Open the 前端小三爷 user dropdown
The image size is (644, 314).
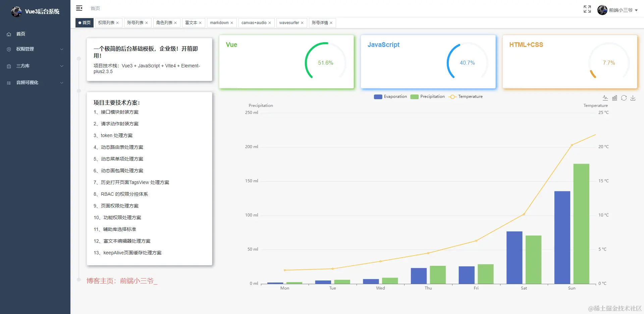click(618, 10)
